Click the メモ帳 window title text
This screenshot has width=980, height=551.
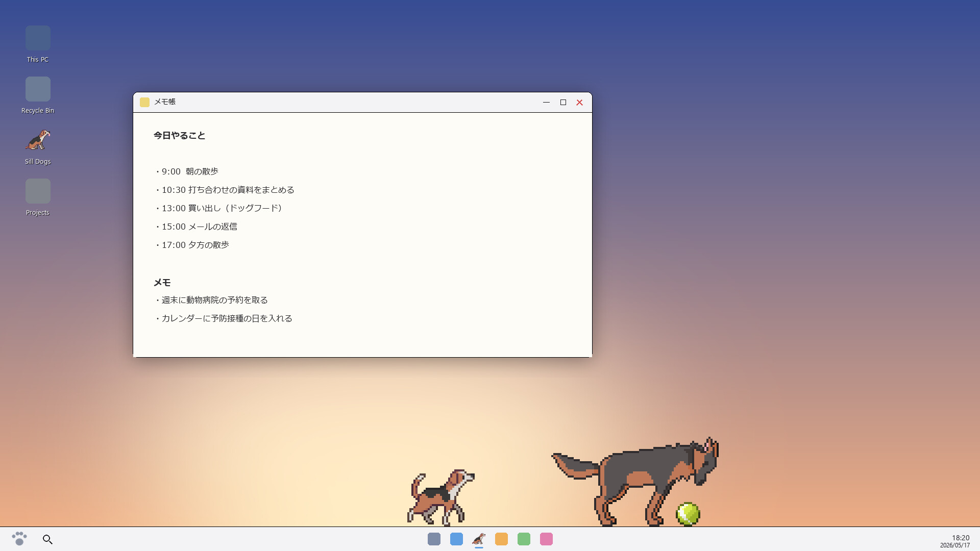(x=165, y=102)
